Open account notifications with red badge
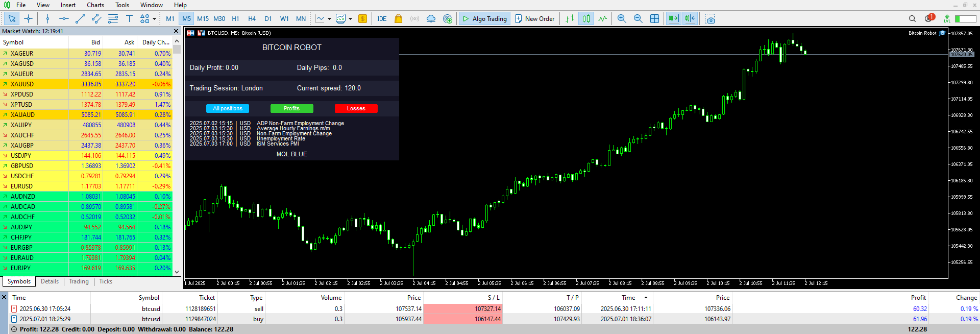The height and width of the screenshot is (334, 980). click(929, 18)
